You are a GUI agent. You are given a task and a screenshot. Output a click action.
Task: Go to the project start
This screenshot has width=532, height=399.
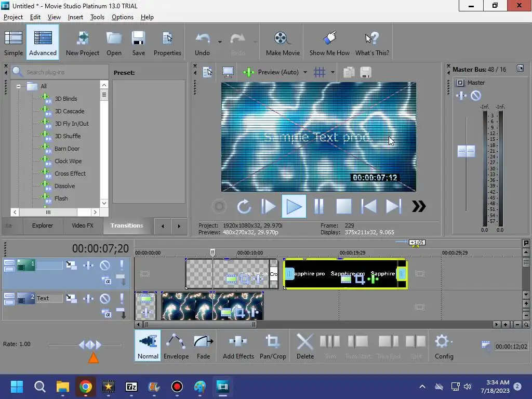coord(369,206)
